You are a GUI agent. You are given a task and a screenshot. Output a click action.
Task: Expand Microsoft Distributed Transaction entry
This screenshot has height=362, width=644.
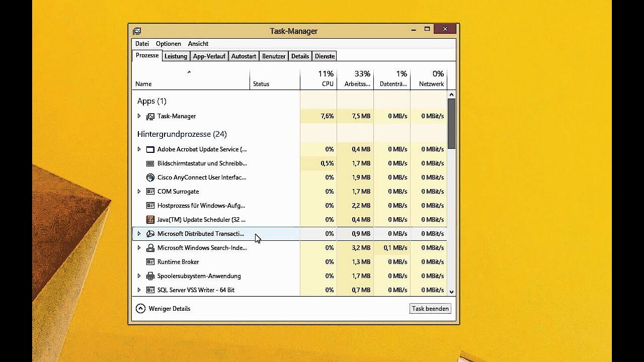click(x=139, y=234)
